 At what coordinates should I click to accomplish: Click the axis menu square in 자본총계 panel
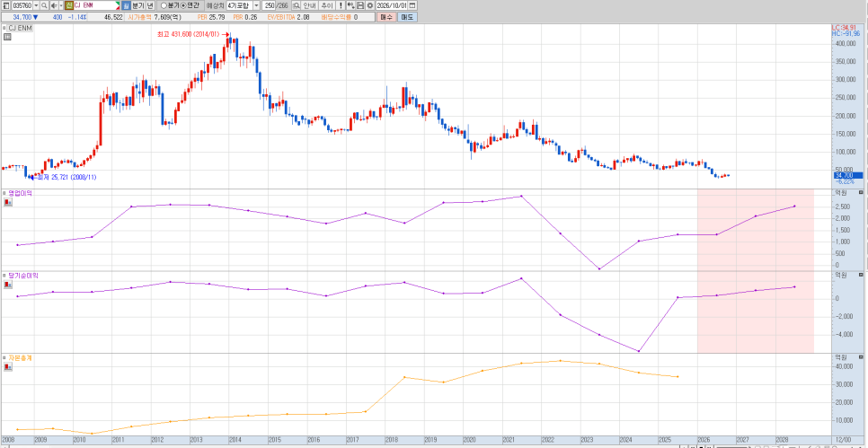(861, 356)
